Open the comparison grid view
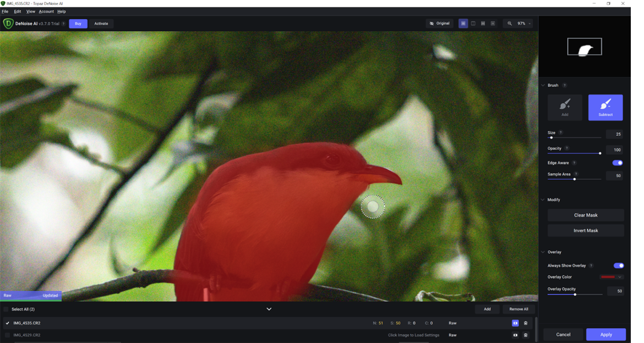Image resolution: width=644 pixels, height=343 pixels. tap(493, 23)
